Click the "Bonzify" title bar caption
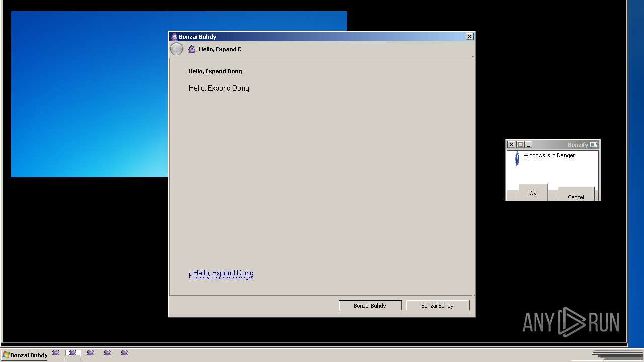The image size is (644, 362). point(578,145)
